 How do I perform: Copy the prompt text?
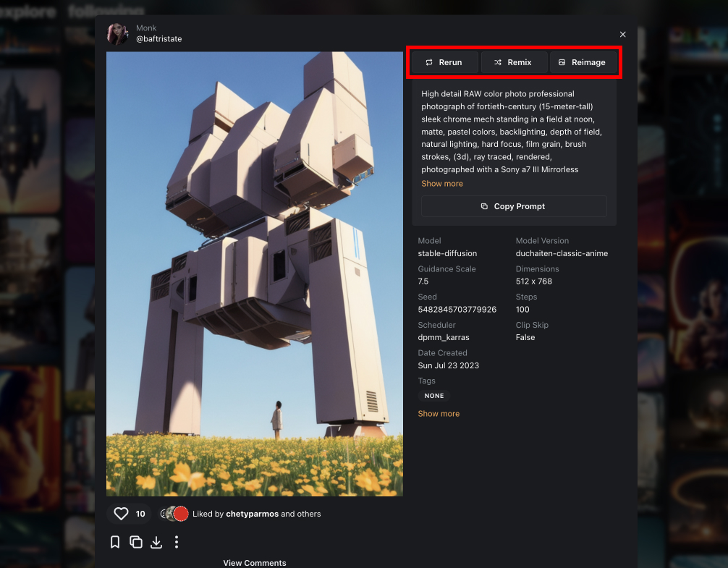click(x=514, y=206)
